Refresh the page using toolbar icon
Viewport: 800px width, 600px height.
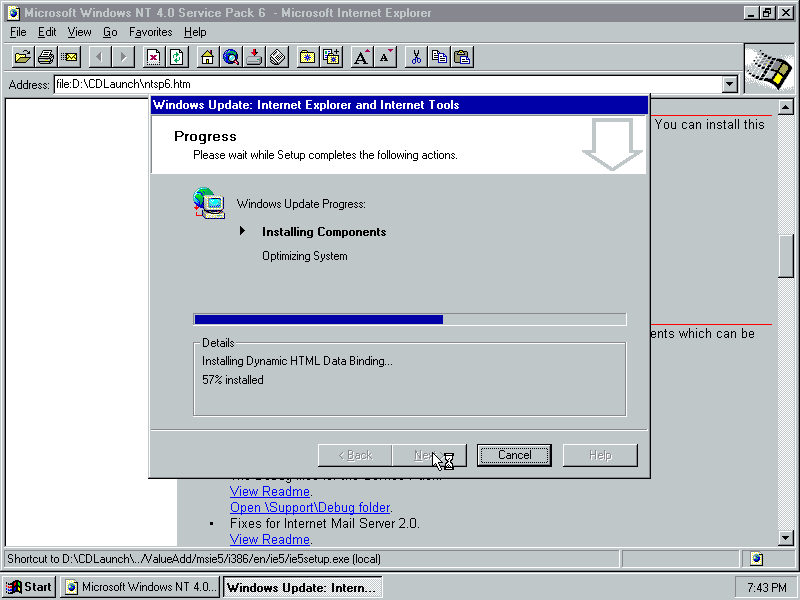pos(177,57)
